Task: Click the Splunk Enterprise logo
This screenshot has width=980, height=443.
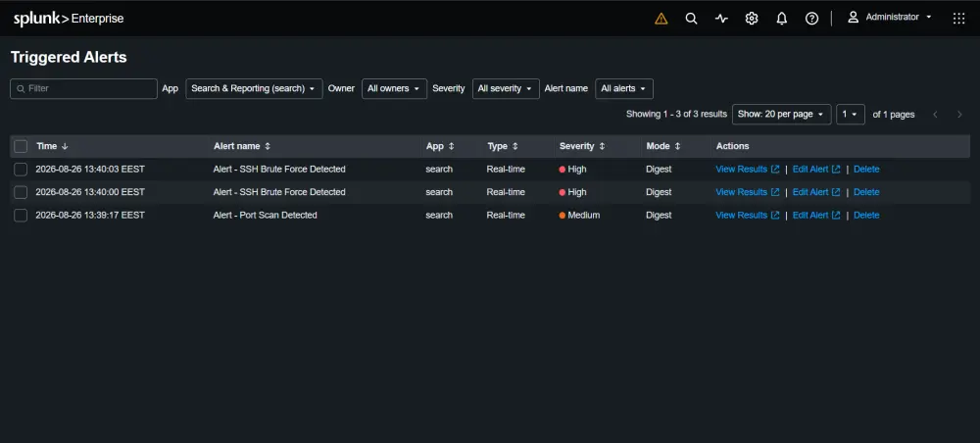Action: (x=69, y=19)
